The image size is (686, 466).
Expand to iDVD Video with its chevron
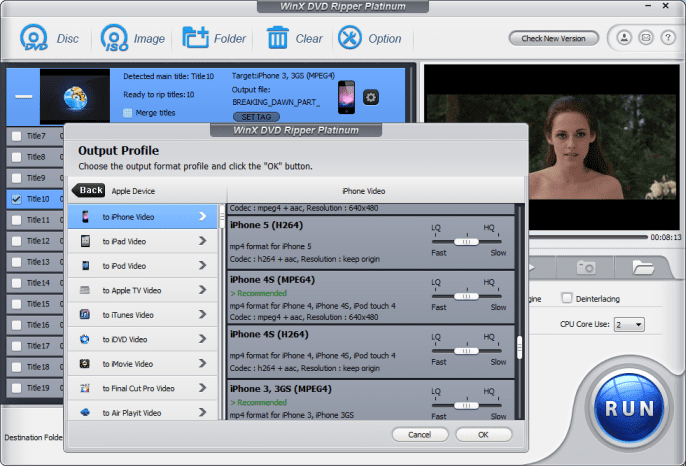point(203,339)
